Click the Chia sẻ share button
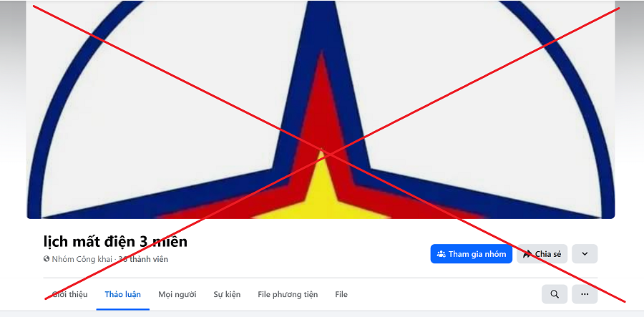The height and width of the screenshot is (317, 644). coord(542,254)
